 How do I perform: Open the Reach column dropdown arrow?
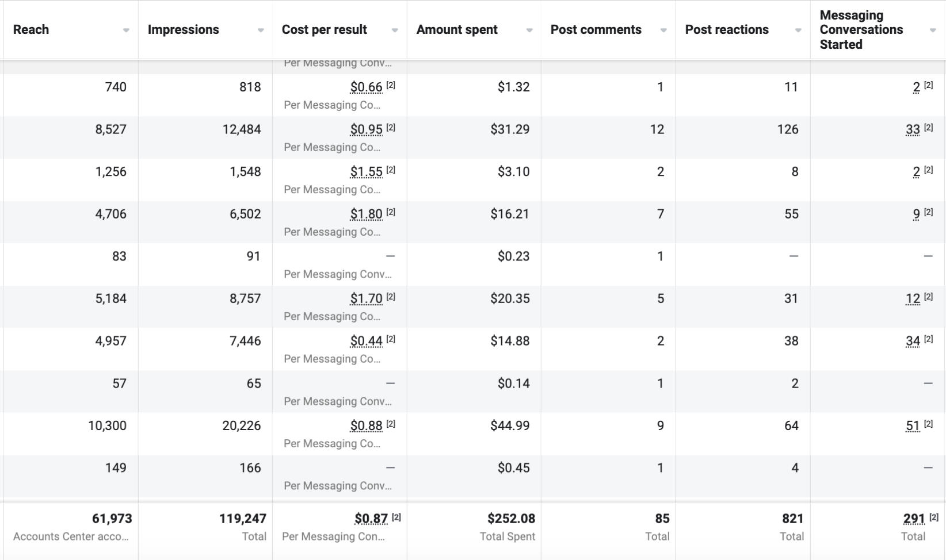pos(126,30)
